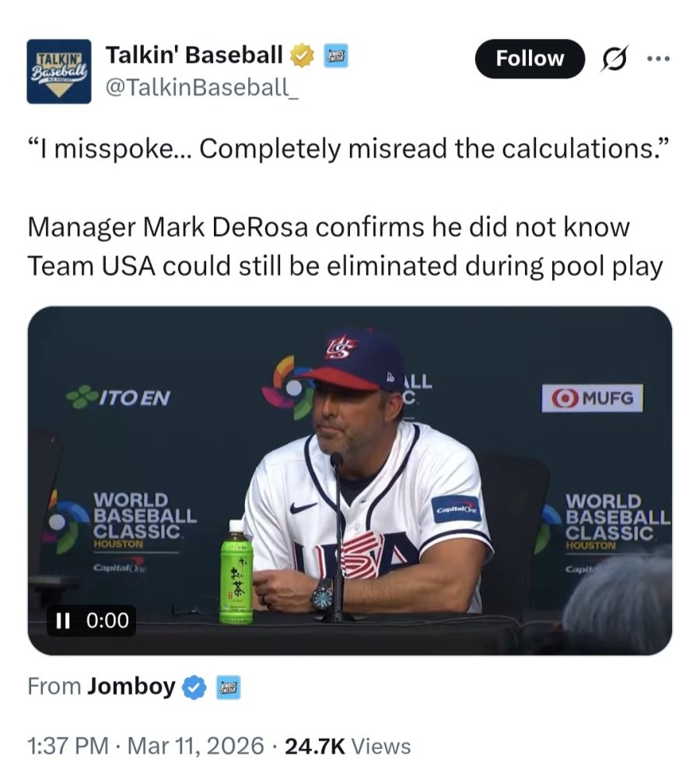Click the gold verified badge
Screen dimensions: 700x784
(303, 56)
